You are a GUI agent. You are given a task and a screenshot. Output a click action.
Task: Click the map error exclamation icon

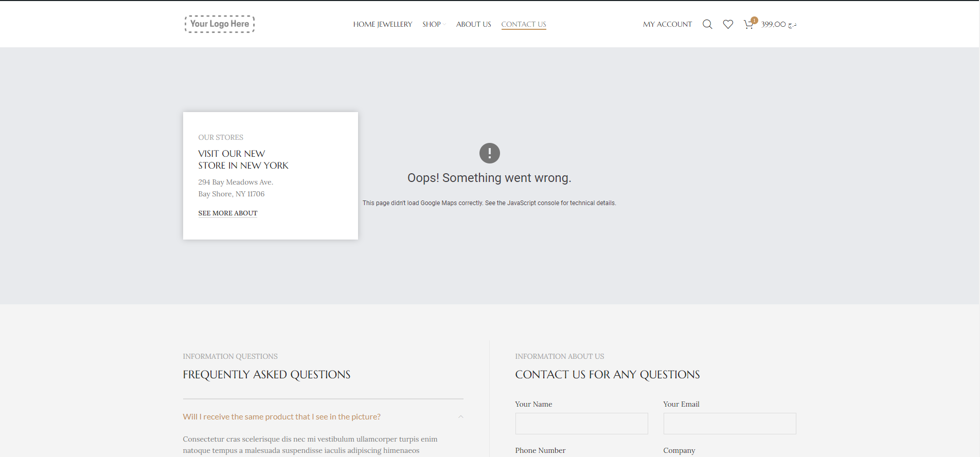pyautogui.click(x=489, y=153)
